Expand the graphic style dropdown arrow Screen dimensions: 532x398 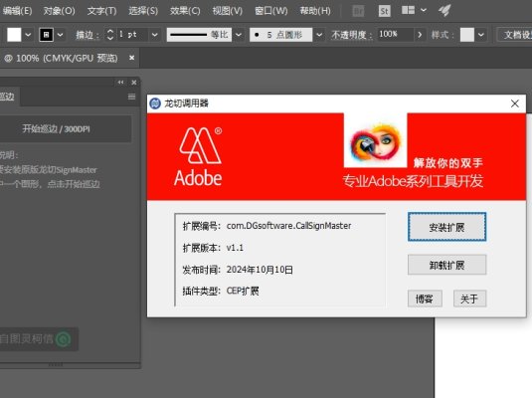pos(480,35)
